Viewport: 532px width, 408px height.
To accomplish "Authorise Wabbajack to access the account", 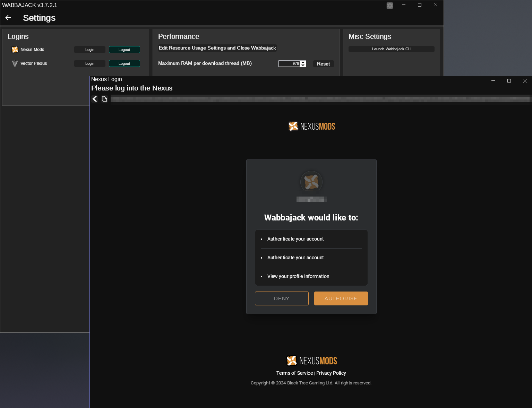I will 341,298.
